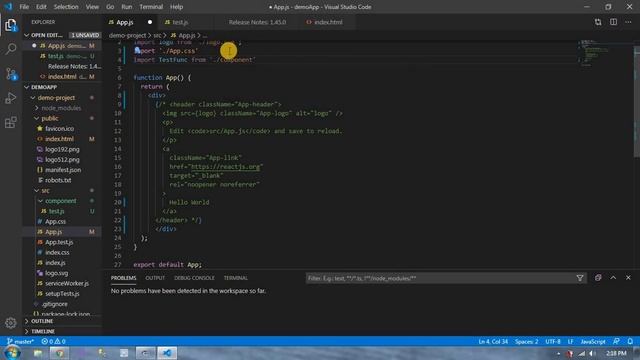The height and width of the screenshot is (360, 640).
Task: Collapse the src folder
Action: click(x=37, y=191)
